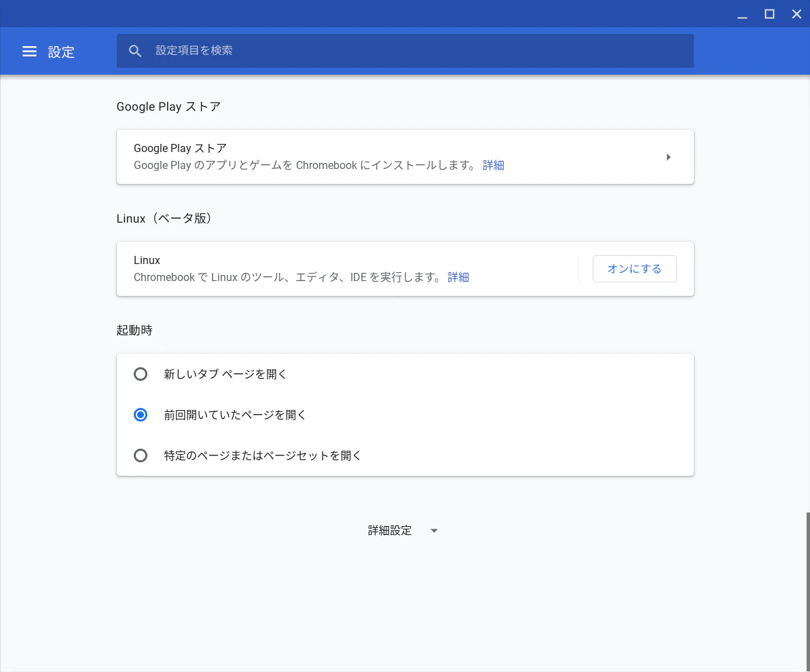Image resolution: width=810 pixels, height=672 pixels.
Task: Click the 詳細設定 dropdown arrow
Action: (434, 531)
